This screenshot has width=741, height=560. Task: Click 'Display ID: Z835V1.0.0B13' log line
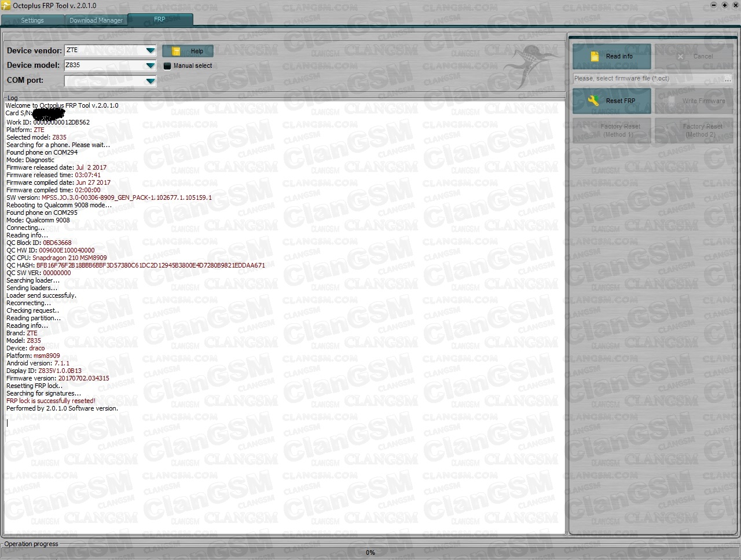coord(44,371)
